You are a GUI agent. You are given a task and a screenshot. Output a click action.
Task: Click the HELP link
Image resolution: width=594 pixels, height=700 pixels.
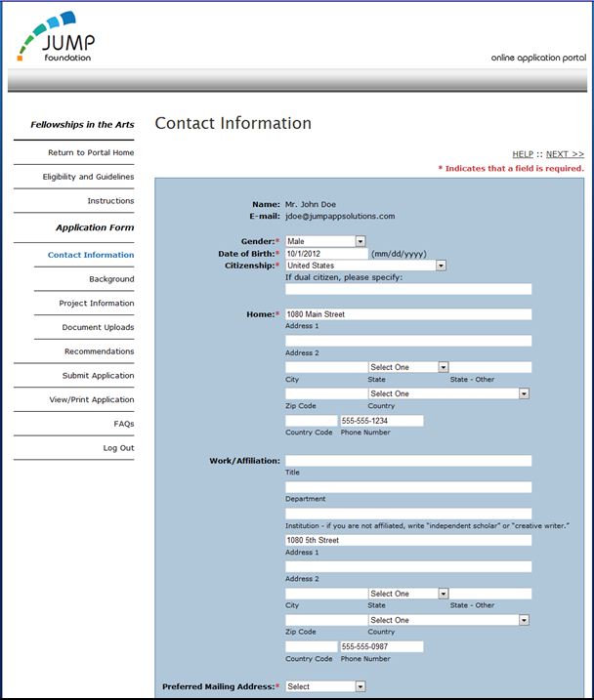point(523,154)
